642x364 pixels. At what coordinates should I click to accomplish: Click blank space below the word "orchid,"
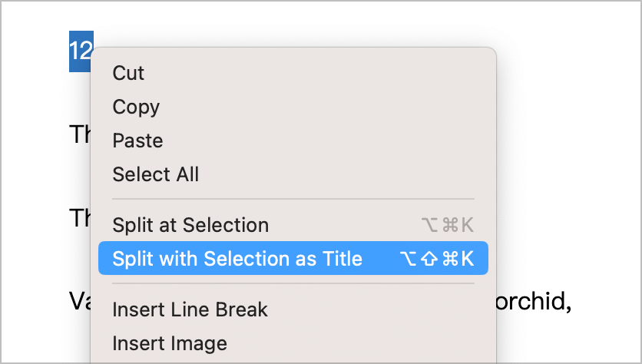click(x=534, y=340)
